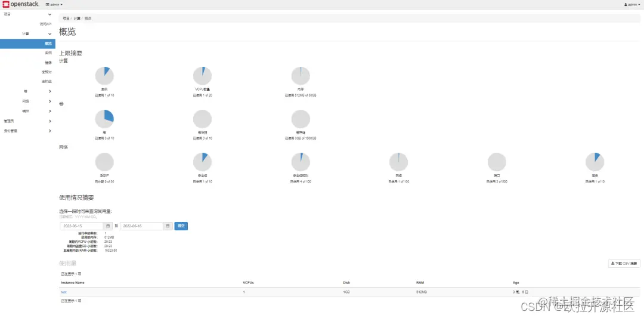Click the 端口 pie chart

pos(497,162)
